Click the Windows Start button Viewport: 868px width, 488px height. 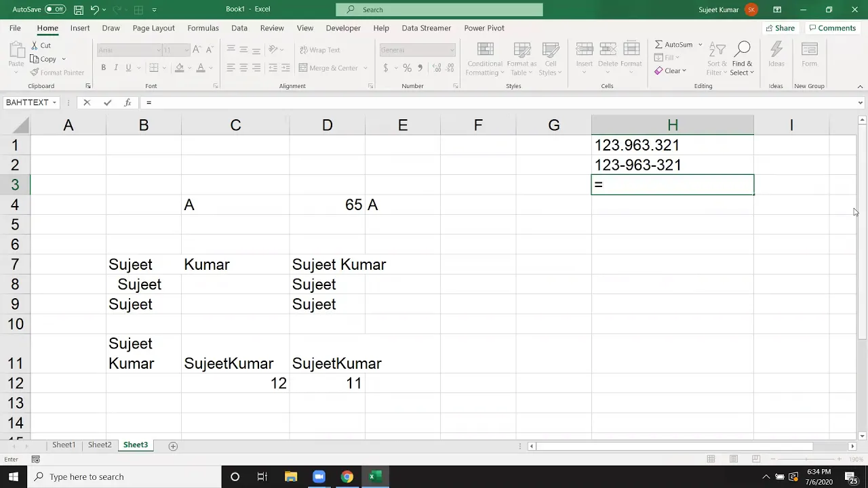(14, 476)
